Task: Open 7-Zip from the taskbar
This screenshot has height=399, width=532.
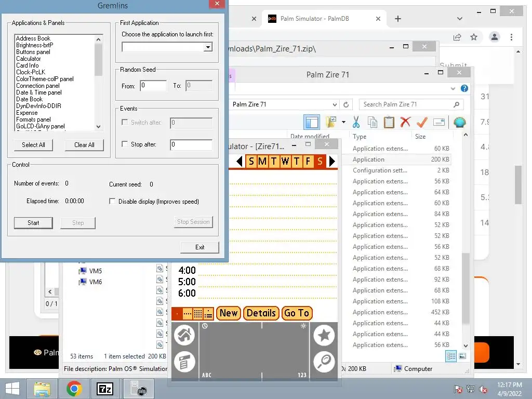Action: (x=105, y=389)
